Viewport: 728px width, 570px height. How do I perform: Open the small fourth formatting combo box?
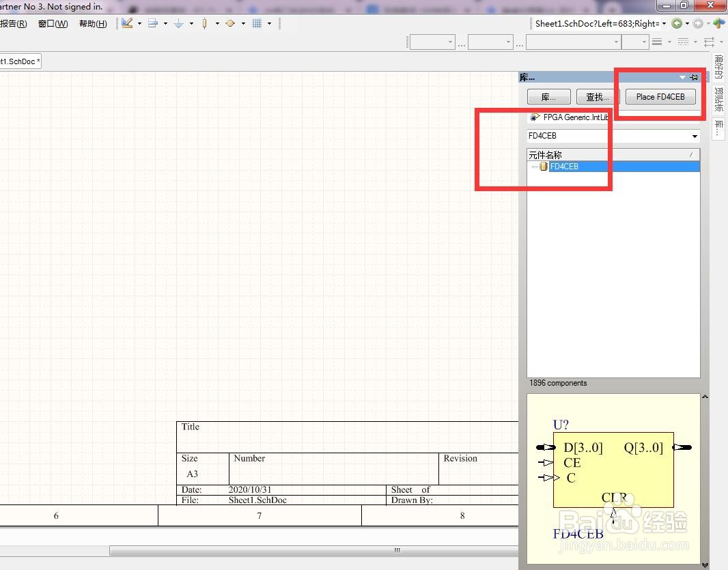(x=634, y=42)
